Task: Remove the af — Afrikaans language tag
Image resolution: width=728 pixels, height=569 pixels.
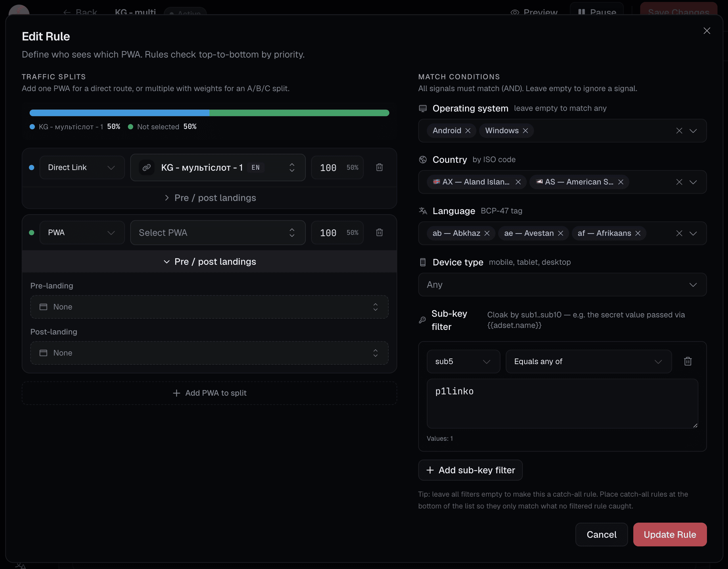Action: [x=638, y=233]
